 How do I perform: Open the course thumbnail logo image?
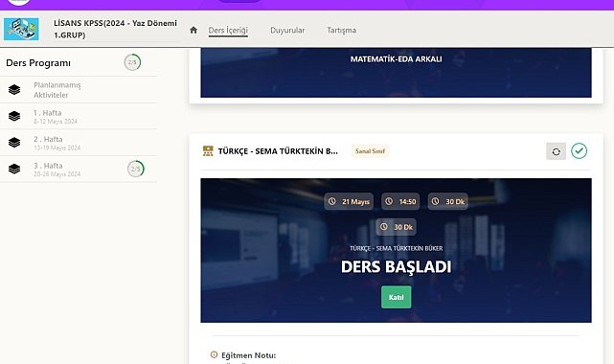[21, 29]
